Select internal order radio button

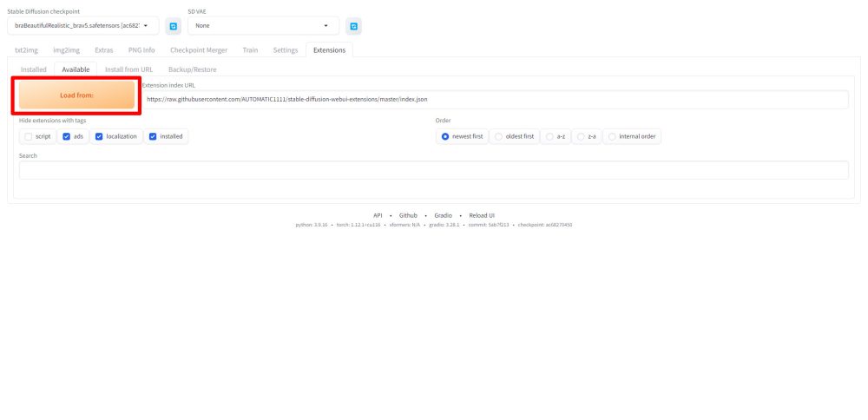pos(612,136)
